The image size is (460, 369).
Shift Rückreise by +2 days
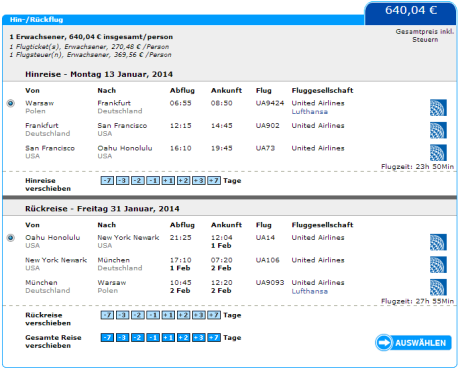coord(183,315)
